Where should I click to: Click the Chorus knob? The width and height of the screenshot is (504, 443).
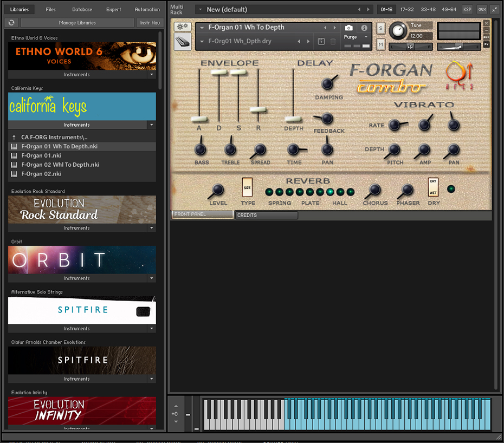374,190
